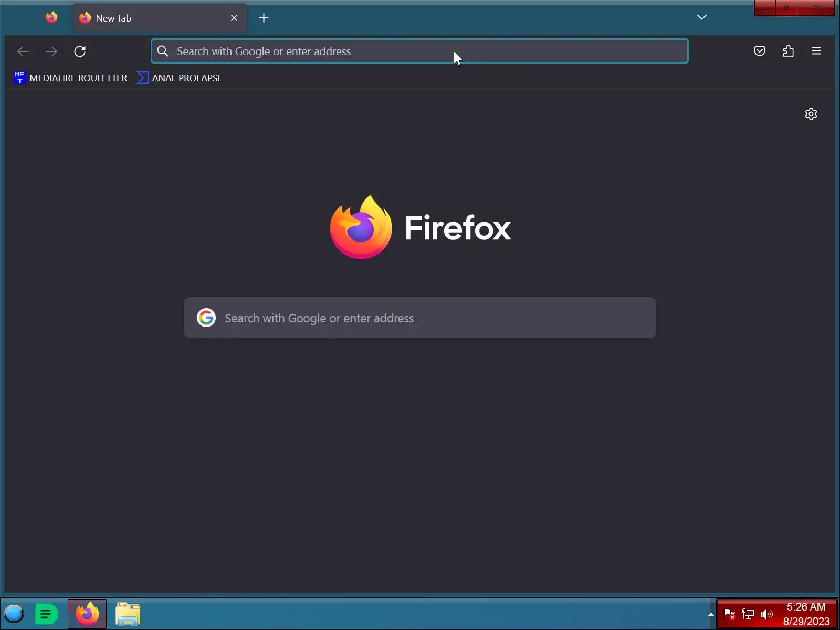Screen dimensions: 840x630
Task: Focus the top address bar field
Action: 419,51
